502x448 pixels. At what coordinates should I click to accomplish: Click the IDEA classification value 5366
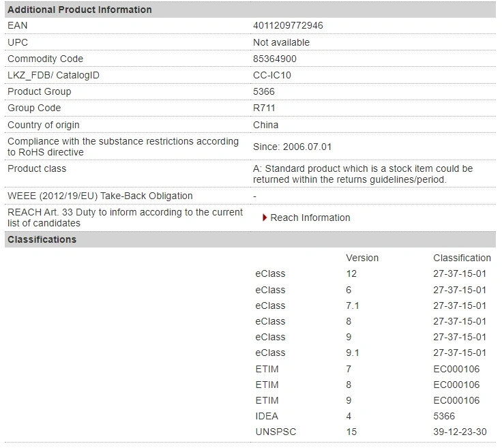tap(444, 416)
